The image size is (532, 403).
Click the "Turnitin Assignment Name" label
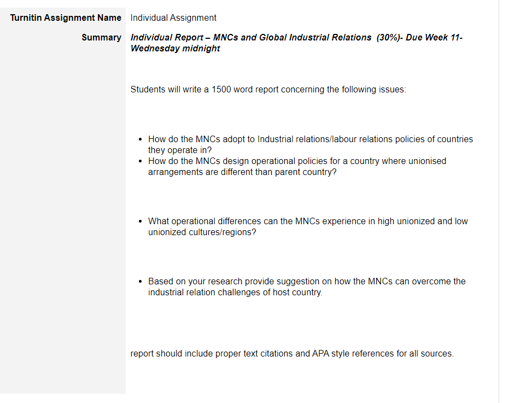pos(66,17)
